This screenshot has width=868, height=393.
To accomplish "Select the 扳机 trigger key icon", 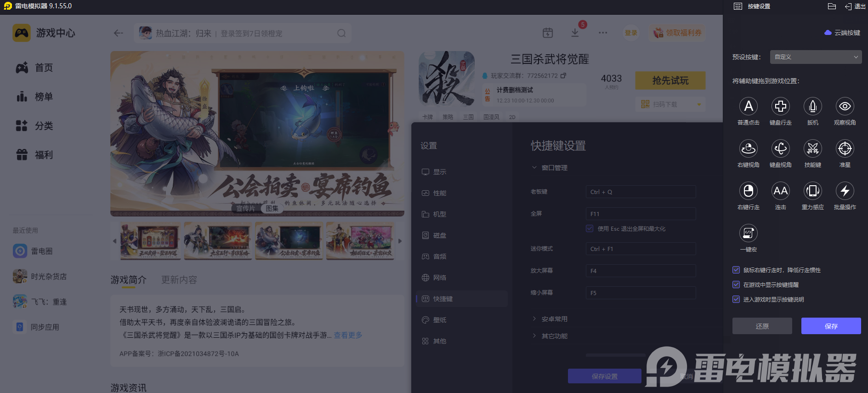I will pyautogui.click(x=812, y=106).
